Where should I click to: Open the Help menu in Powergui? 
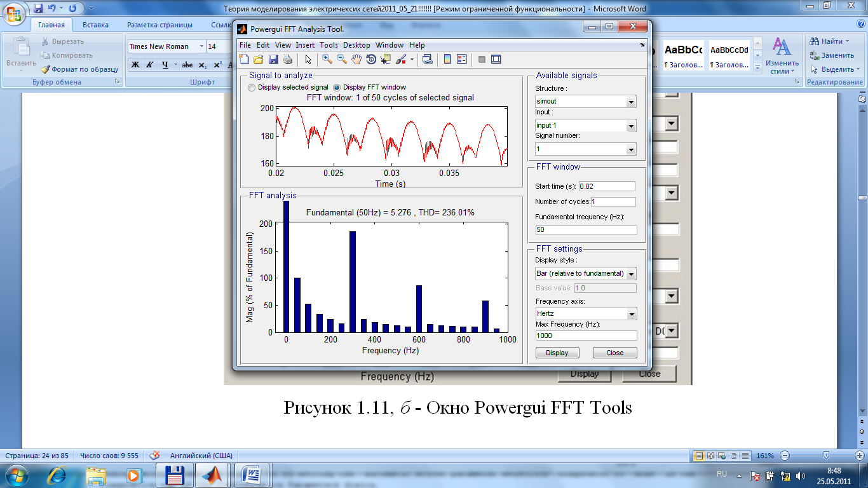point(417,45)
